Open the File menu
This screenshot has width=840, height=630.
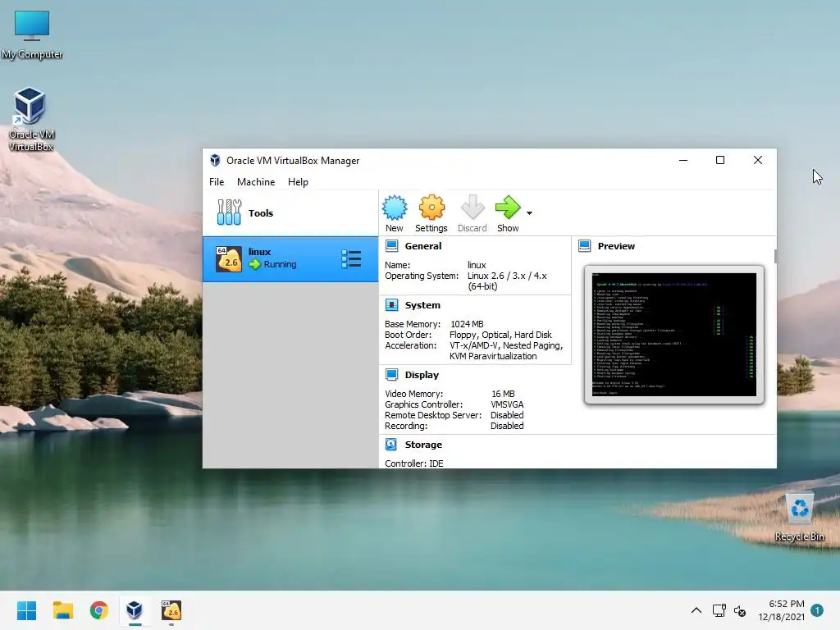click(217, 182)
